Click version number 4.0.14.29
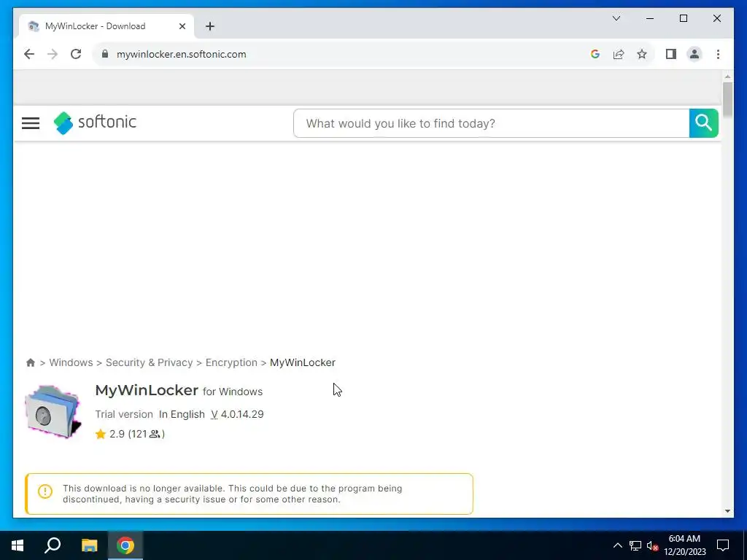Viewport: 747px width, 560px height. [x=242, y=414]
